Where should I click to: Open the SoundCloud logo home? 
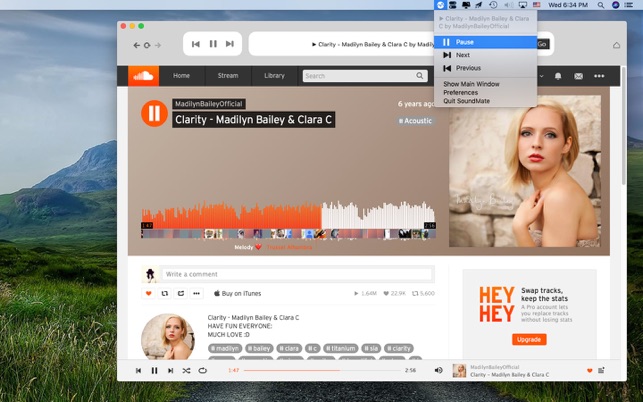(144, 76)
